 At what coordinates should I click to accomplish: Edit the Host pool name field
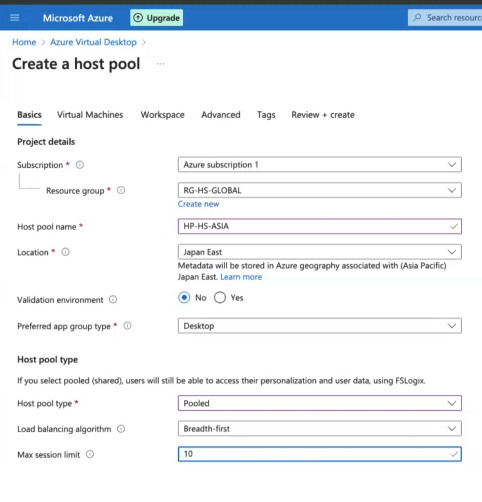pos(320,226)
